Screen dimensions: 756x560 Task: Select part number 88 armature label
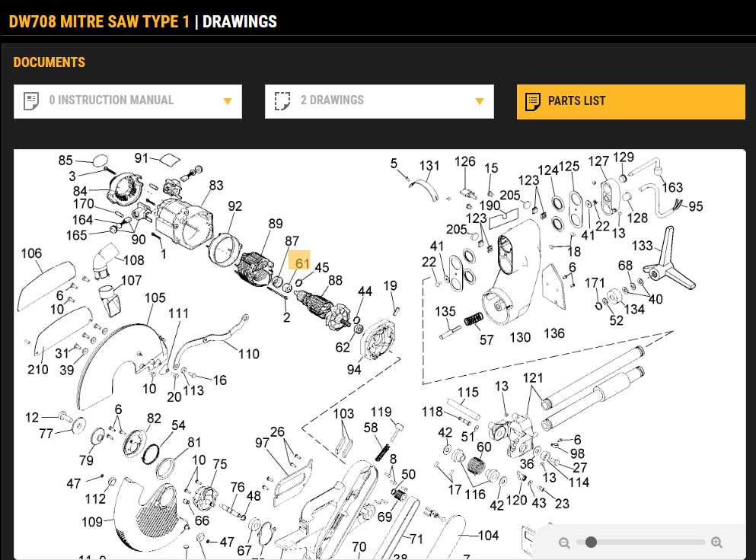[x=335, y=281]
